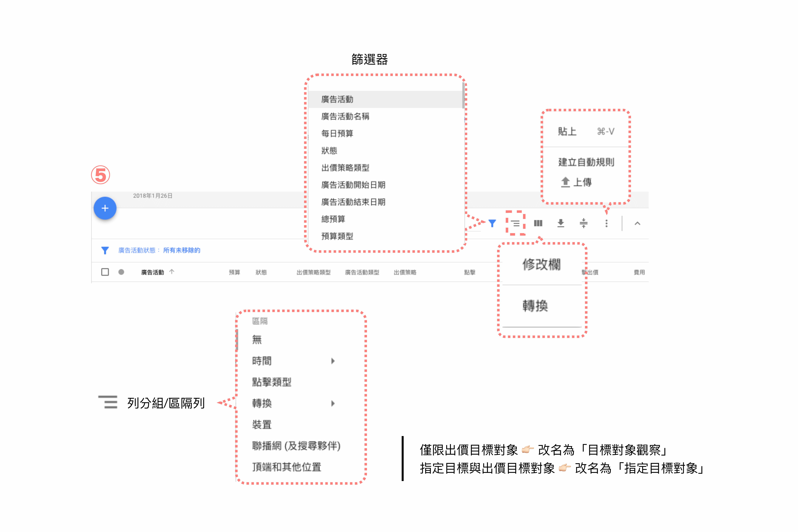Click the gray status dot column header

pos(121,272)
